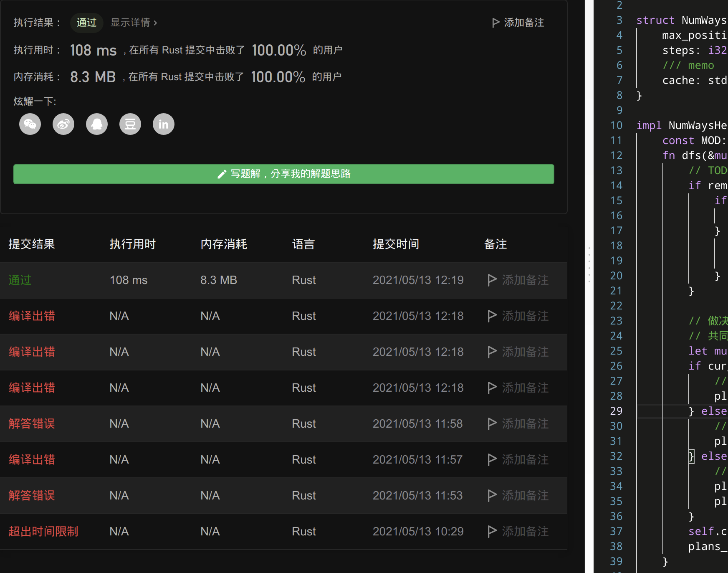
Task: Click 提交时间 column header
Action: (396, 244)
